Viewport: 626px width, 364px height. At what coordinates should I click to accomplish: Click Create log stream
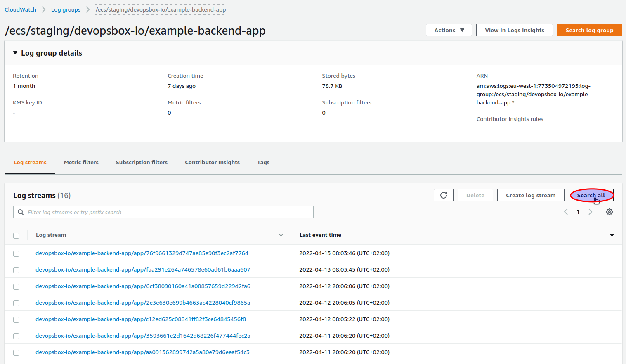[x=531, y=195]
